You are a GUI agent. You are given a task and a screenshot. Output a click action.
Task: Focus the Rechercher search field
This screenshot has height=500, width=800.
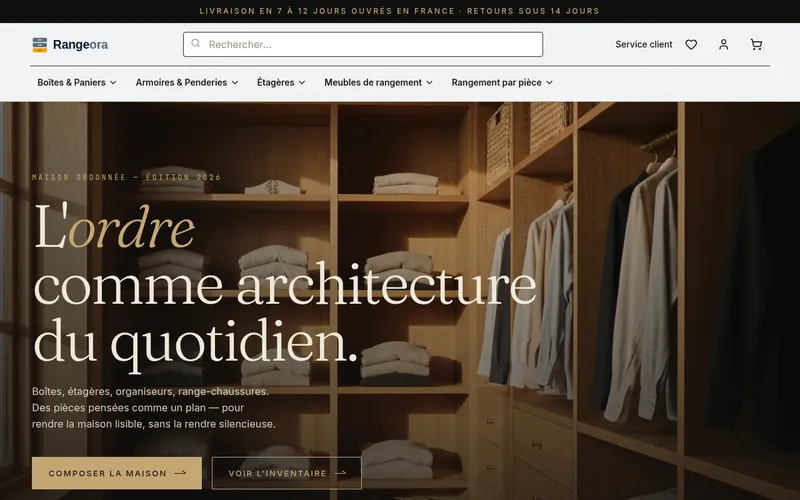[363, 44]
